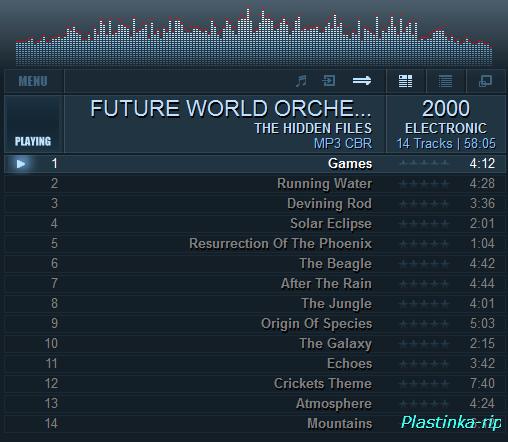
Task: Click the PLAYING album art box
Action: pyautogui.click(x=34, y=124)
